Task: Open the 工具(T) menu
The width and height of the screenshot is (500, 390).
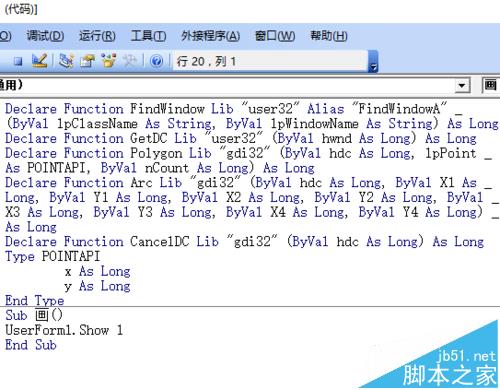Action: (148, 36)
